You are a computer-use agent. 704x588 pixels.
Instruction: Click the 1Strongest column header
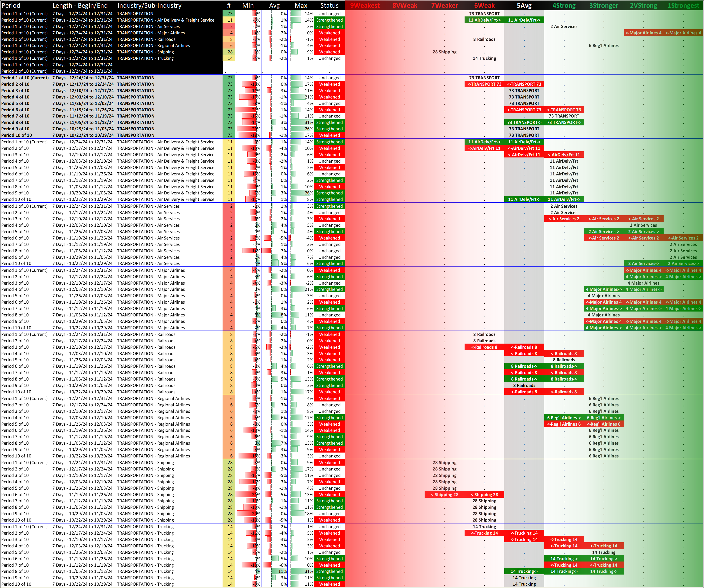click(x=683, y=5)
